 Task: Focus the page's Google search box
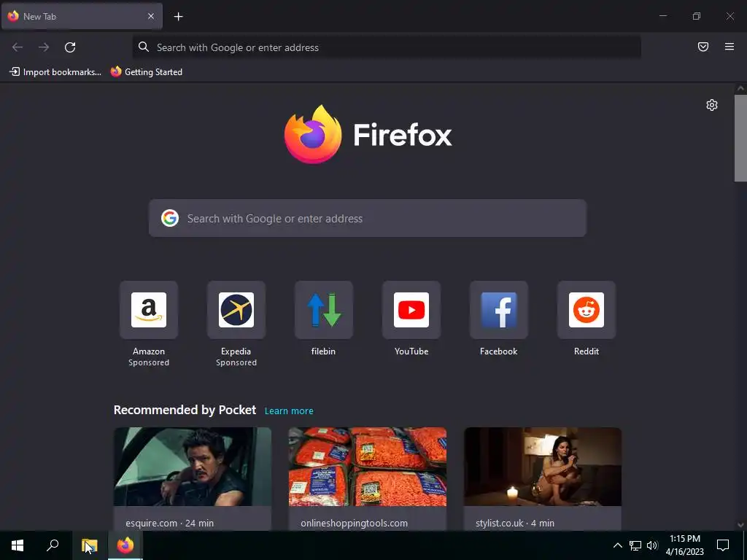click(x=368, y=218)
